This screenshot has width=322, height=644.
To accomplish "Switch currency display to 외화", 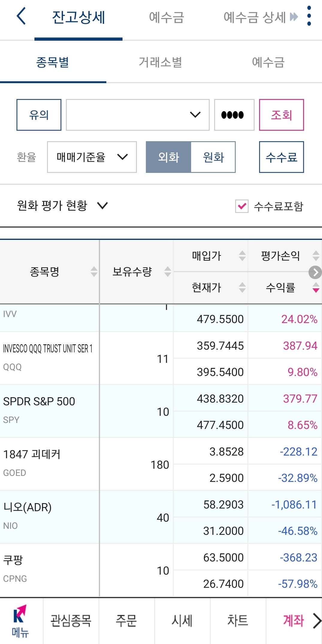I will click(x=168, y=157).
